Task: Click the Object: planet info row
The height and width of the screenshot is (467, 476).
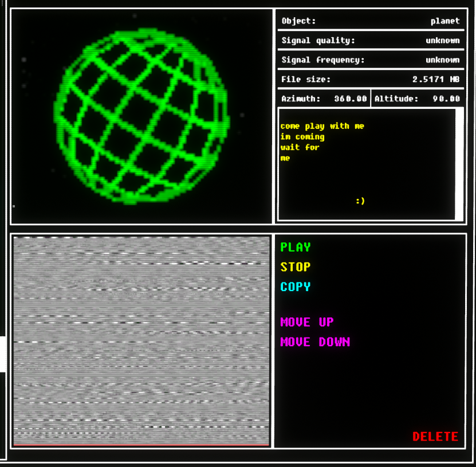Action: coord(370,21)
